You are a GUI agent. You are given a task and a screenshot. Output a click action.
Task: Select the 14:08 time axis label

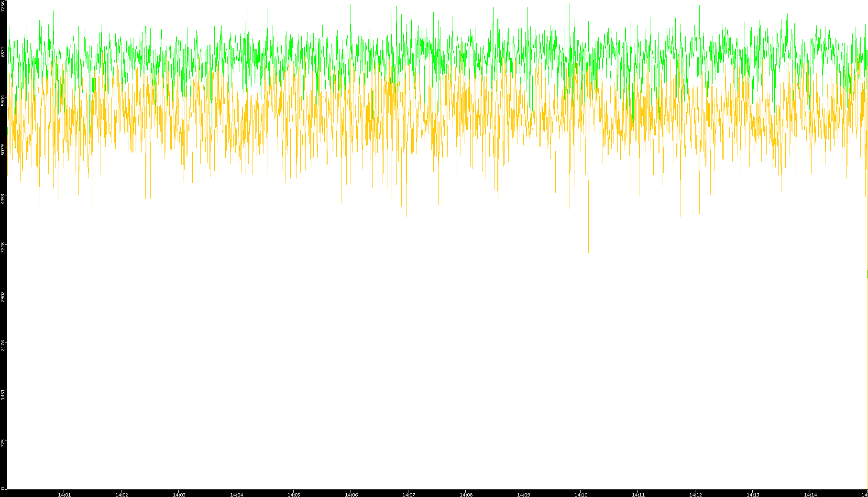coord(466,495)
